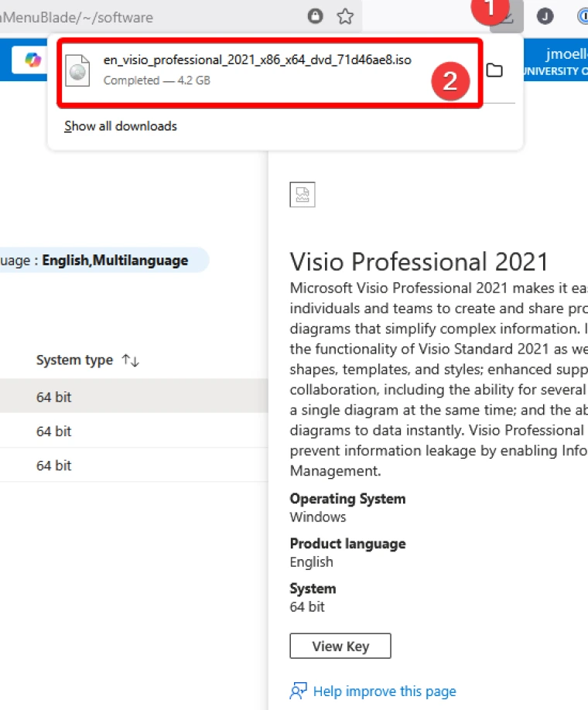
Task: Show the downloaded ISO in folder
Action: tap(494, 71)
